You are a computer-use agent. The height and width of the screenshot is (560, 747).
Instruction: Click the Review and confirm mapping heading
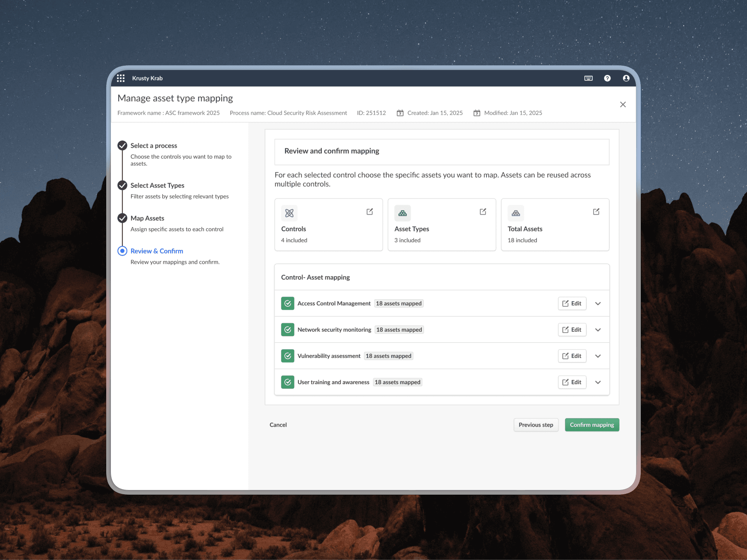[332, 151]
